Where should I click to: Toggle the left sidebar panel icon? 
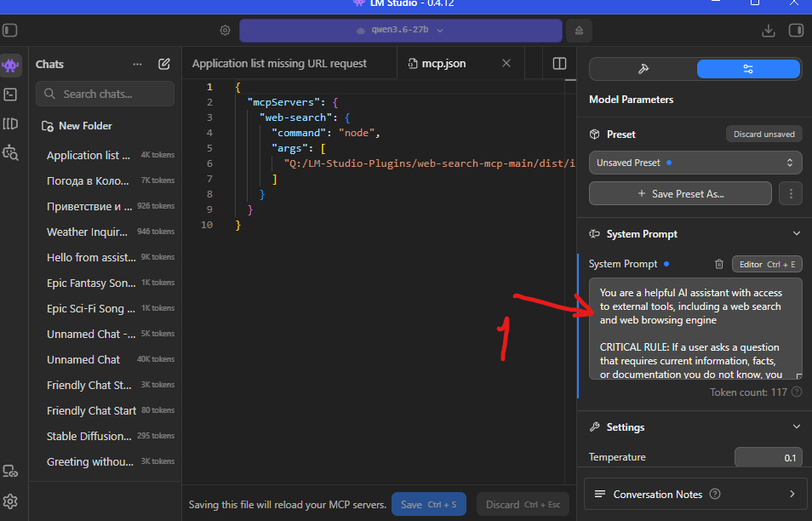coord(10,30)
